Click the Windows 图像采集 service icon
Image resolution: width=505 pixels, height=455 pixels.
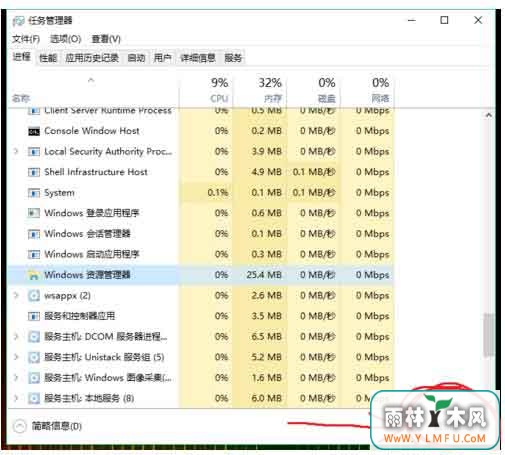pos(34,378)
